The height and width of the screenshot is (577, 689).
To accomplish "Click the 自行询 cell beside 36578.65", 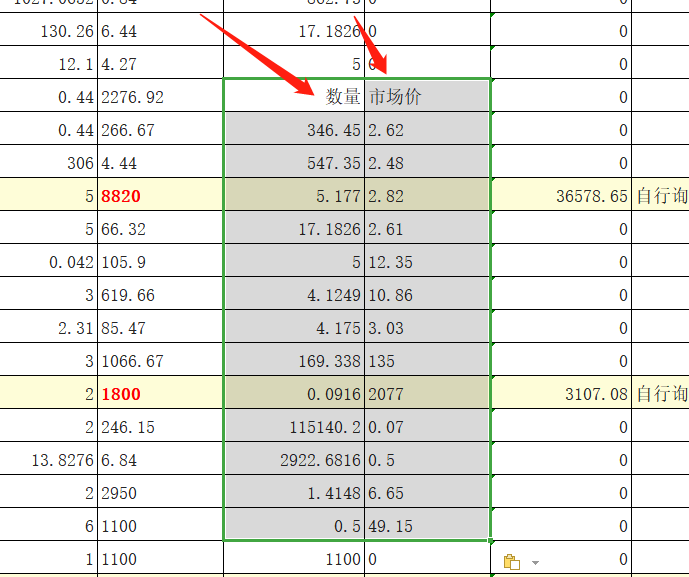I will 660,197.
